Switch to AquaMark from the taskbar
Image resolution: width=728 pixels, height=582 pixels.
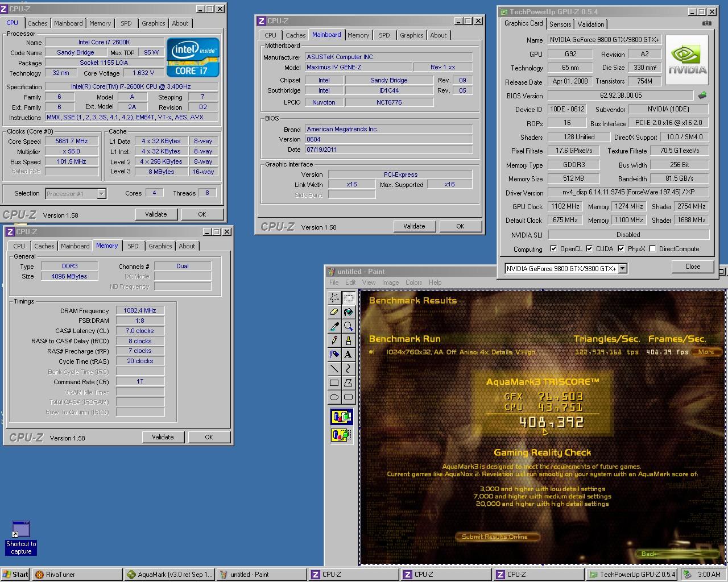pos(169,575)
